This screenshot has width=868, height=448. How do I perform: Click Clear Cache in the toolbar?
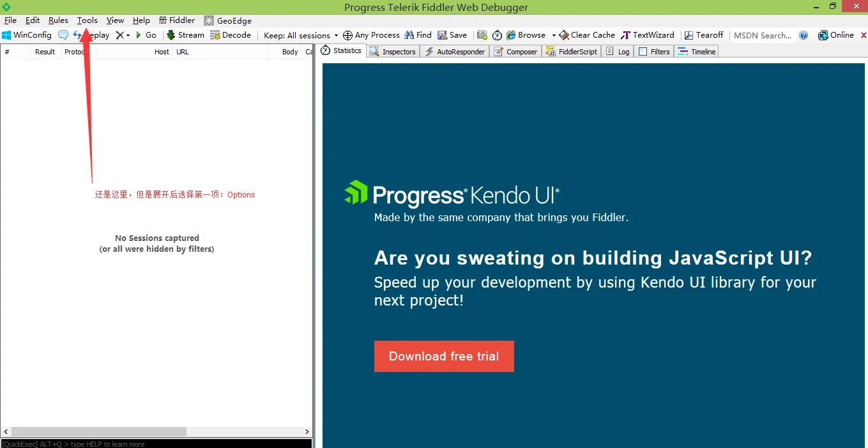click(x=587, y=35)
